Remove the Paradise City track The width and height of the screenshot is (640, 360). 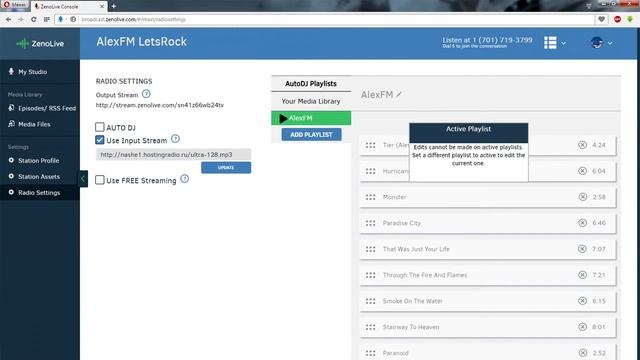[582, 223]
